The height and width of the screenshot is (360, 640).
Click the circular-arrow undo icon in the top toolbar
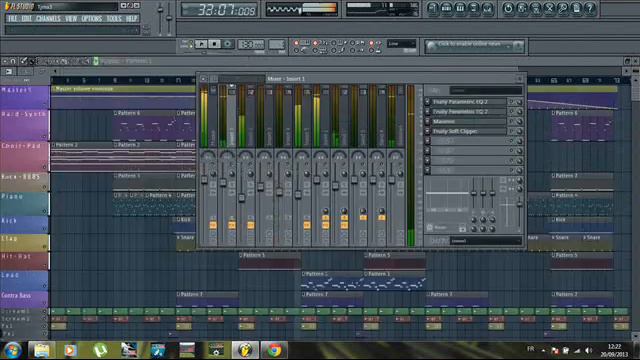[x=508, y=9]
